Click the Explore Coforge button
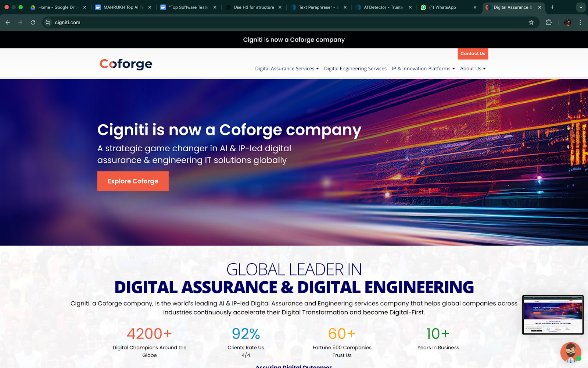 [133, 181]
